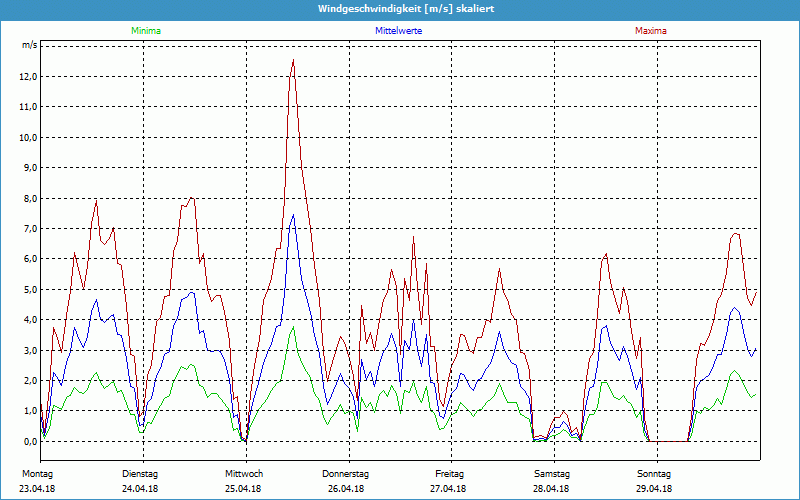Click the '27.04.18' date label

pos(448,489)
